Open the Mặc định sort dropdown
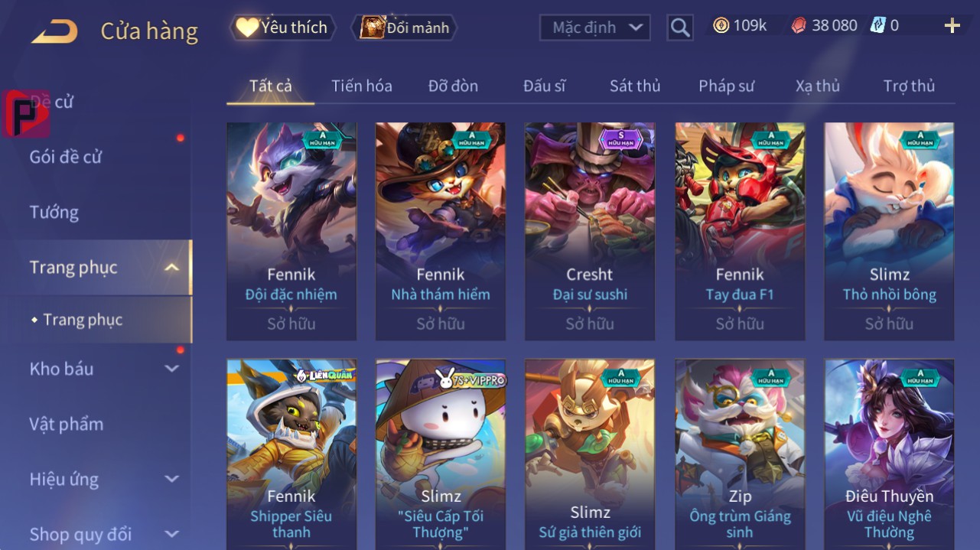This screenshot has width=980, height=550. (595, 28)
